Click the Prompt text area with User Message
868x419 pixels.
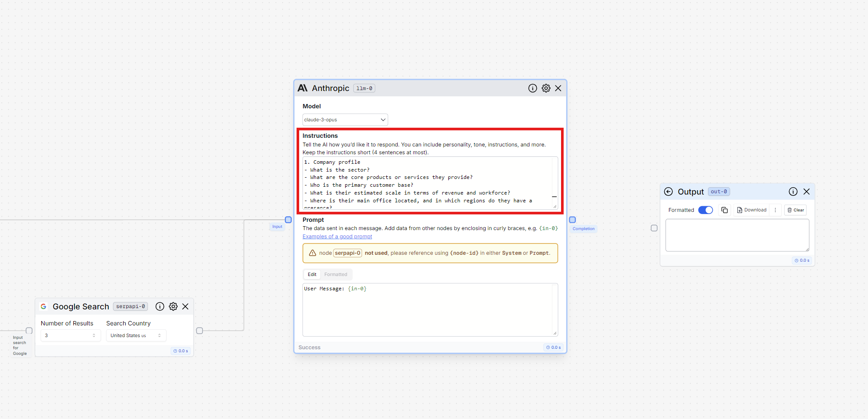[430, 310]
